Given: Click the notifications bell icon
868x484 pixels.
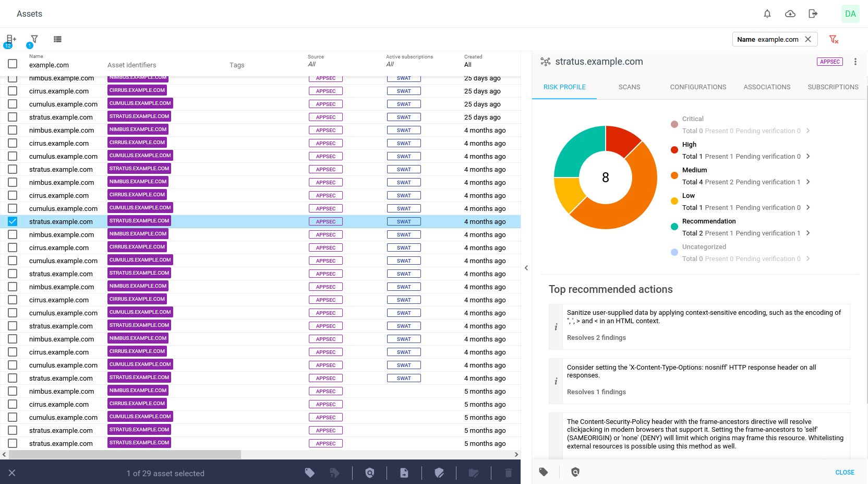Looking at the screenshot, I should [767, 14].
